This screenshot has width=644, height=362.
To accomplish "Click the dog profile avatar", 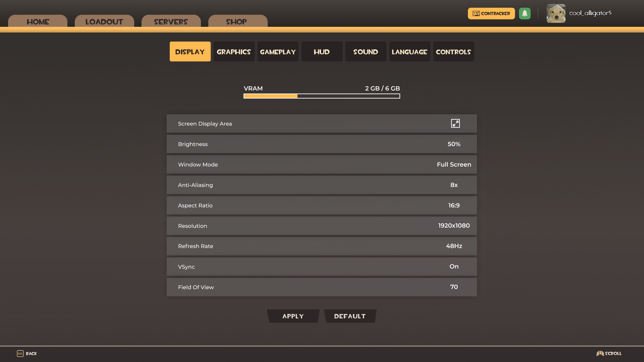I will point(556,13).
